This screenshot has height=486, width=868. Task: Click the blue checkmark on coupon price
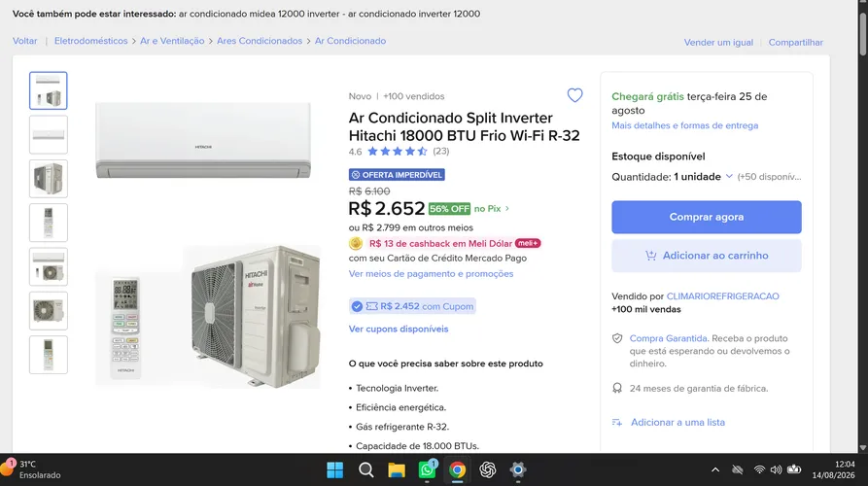[357, 306]
